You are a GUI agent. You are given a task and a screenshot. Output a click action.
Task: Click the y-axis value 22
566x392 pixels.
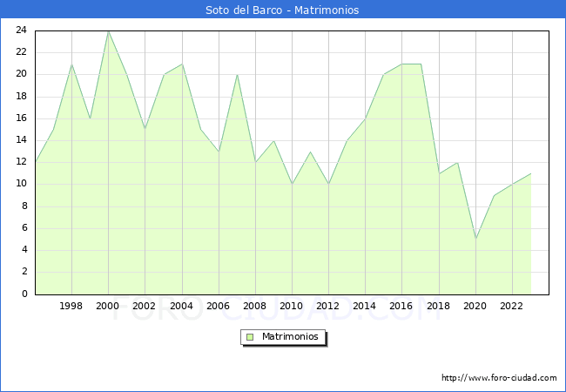tap(21, 52)
